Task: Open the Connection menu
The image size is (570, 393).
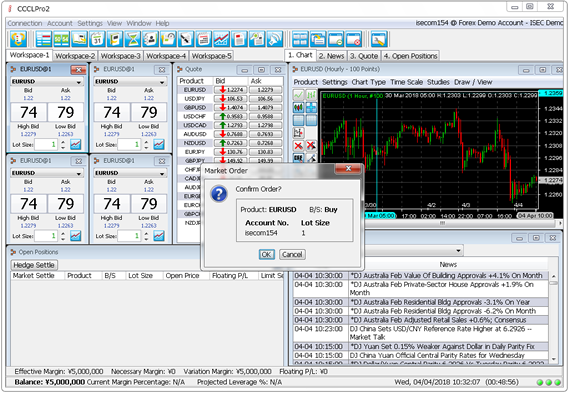Action: (25, 23)
